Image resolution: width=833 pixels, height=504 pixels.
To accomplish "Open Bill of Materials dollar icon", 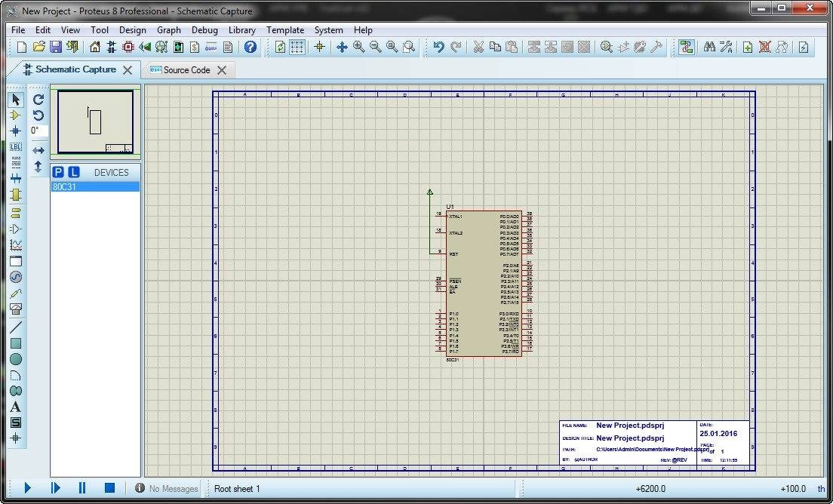I will [195, 48].
